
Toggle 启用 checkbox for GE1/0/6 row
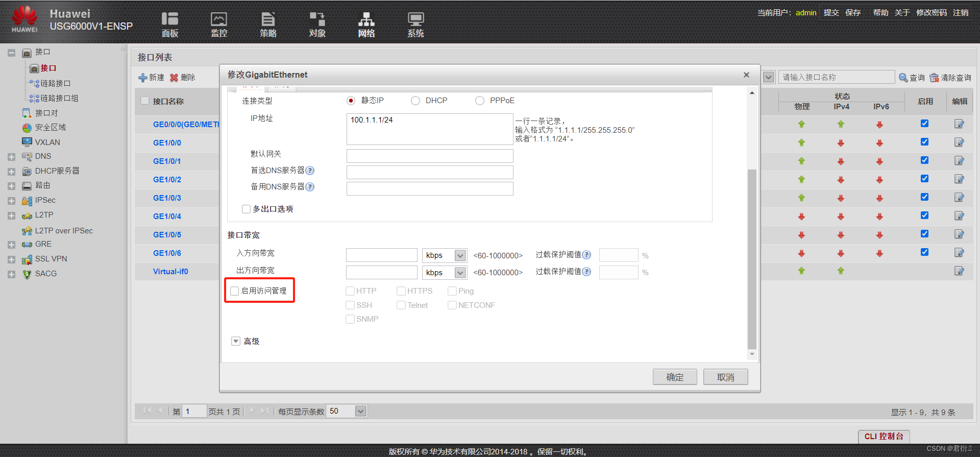tap(924, 252)
